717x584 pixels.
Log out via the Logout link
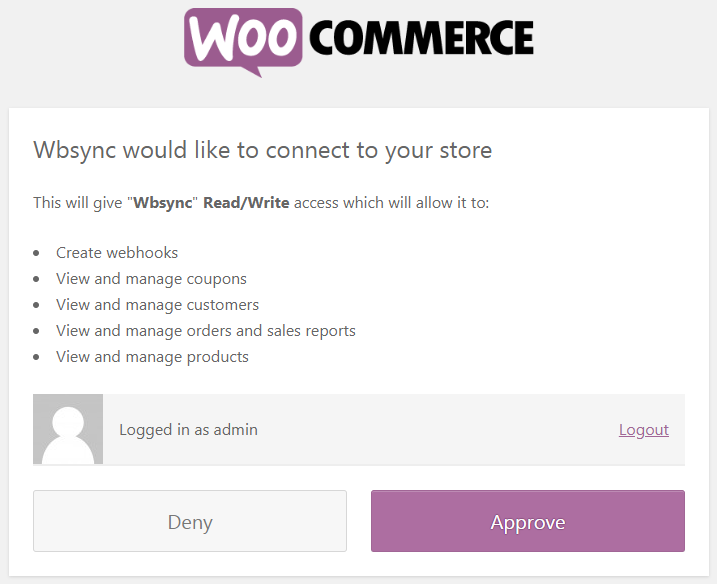pyautogui.click(x=643, y=429)
